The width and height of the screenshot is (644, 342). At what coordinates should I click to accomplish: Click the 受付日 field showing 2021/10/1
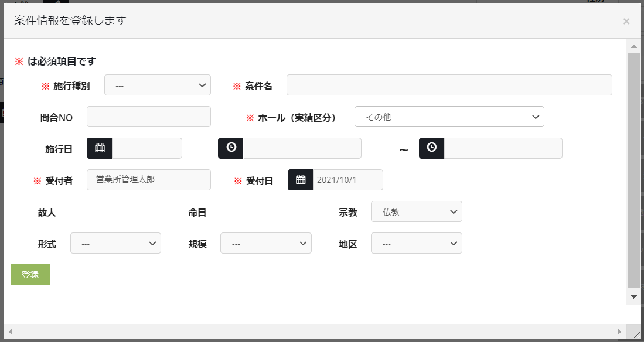point(347,180)
